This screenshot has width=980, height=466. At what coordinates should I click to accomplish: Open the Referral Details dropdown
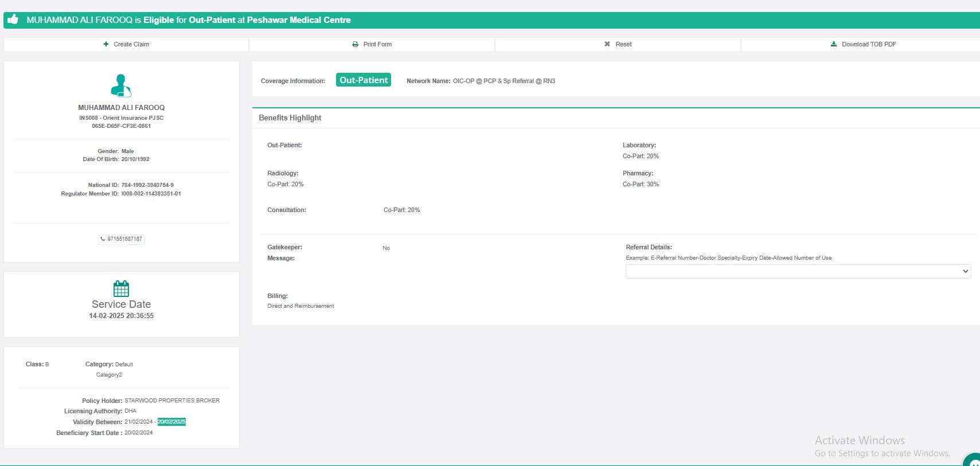click(x=798, y=271)
